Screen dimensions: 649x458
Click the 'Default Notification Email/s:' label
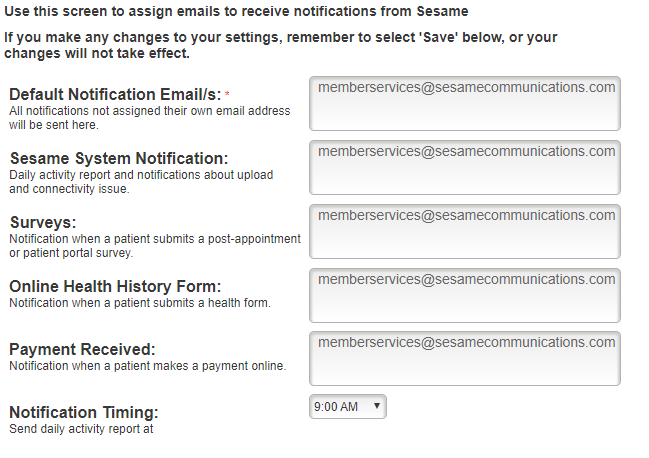tap(115, 95)
